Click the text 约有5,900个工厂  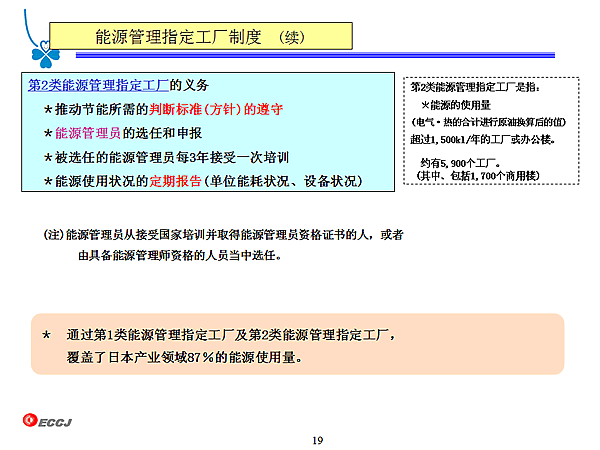point(460,163)
